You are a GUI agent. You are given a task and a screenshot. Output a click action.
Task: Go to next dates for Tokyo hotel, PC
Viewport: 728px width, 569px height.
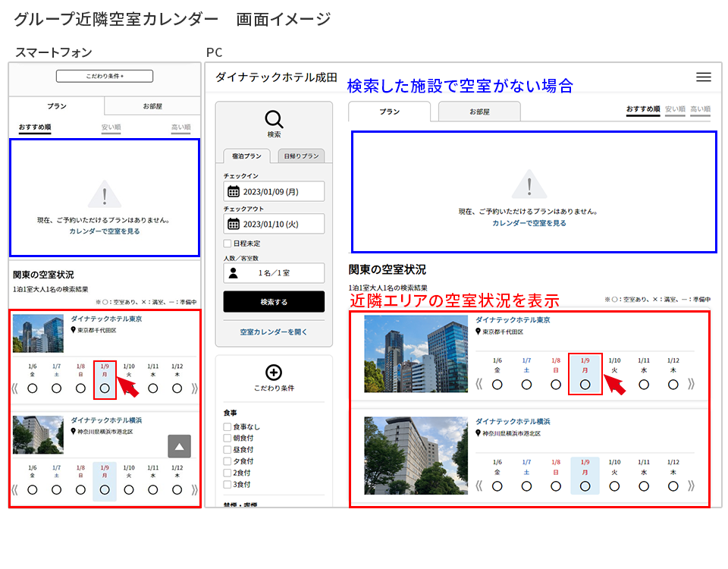pyautogui.click(x=692, y=384)
